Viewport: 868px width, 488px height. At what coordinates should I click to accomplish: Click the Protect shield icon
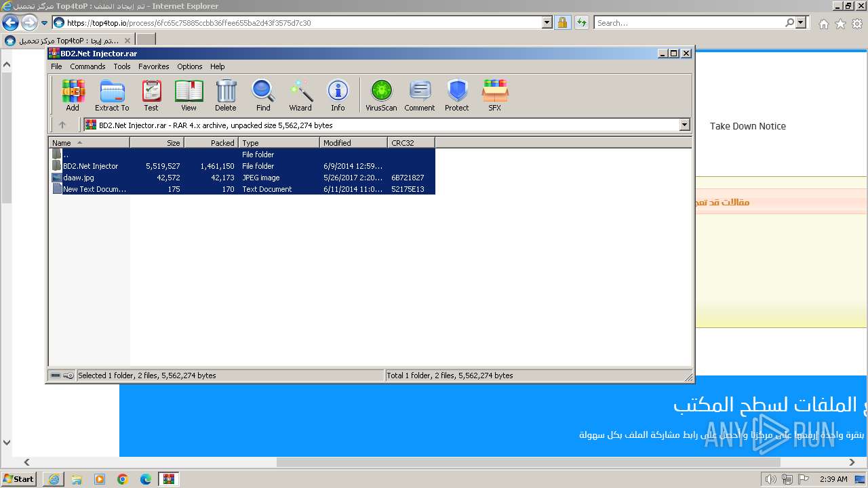pyautogui.click(x=457, y=95)
